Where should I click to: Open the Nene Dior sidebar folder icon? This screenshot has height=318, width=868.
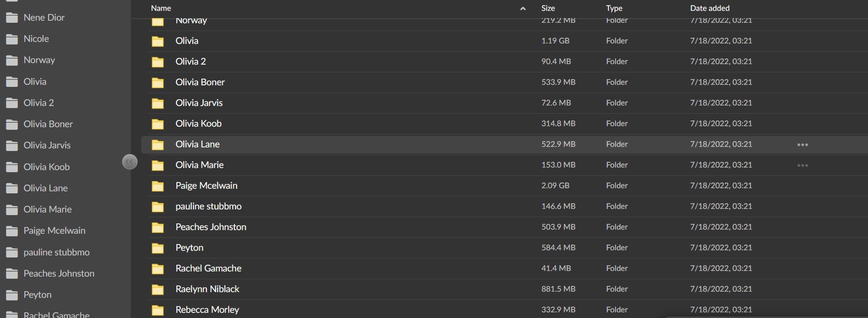coord(12,18)
